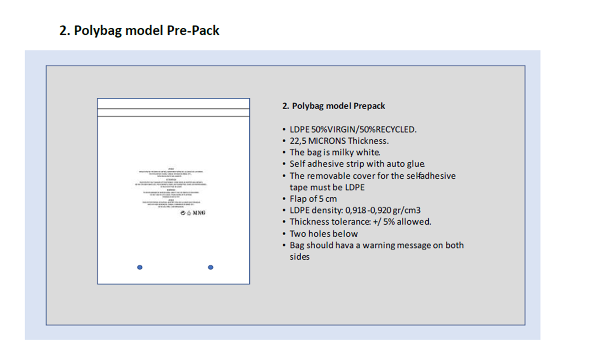Click "Bag should hava a warning message" line

click(376, 245)
